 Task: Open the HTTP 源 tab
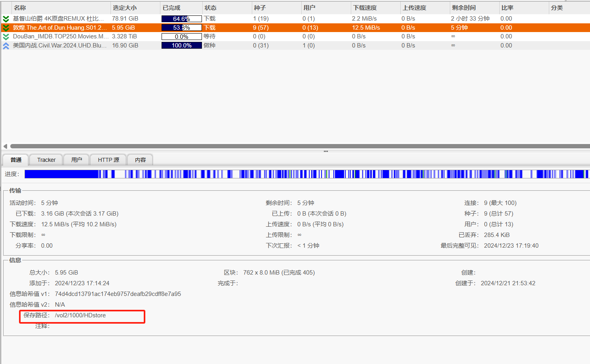tap(108, 160)
